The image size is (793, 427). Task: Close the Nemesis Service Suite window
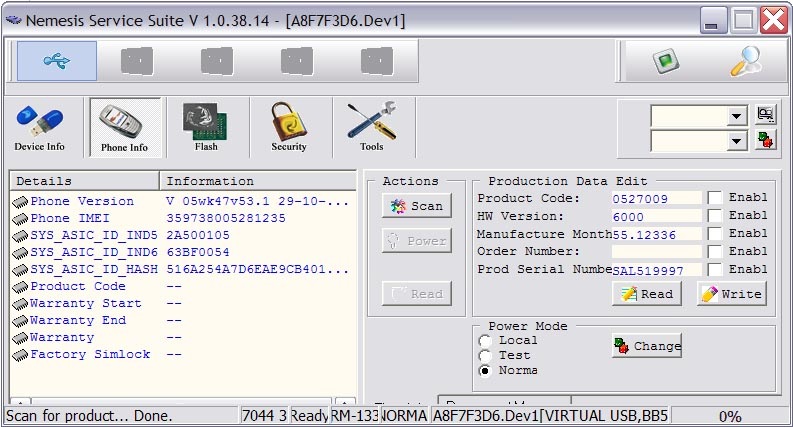773,21
